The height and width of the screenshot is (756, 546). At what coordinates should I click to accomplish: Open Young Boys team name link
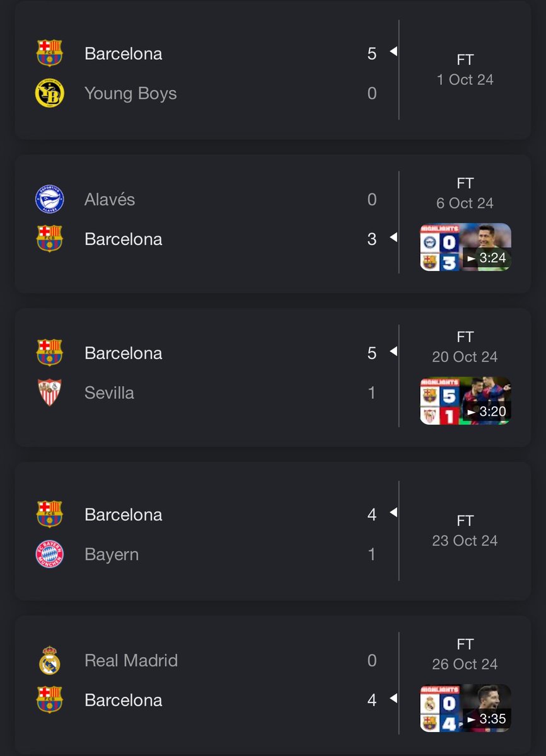click(131, 94)
